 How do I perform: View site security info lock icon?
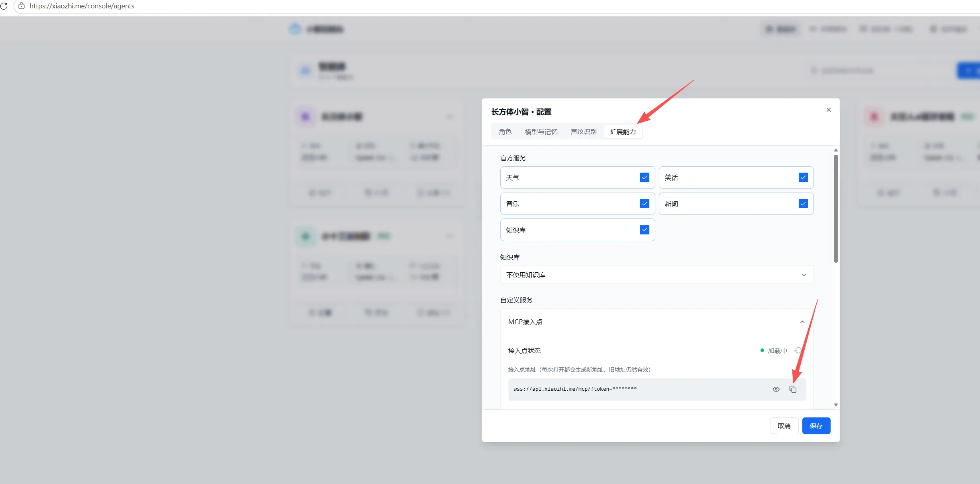pyautogui.click(x=22, y=6)
